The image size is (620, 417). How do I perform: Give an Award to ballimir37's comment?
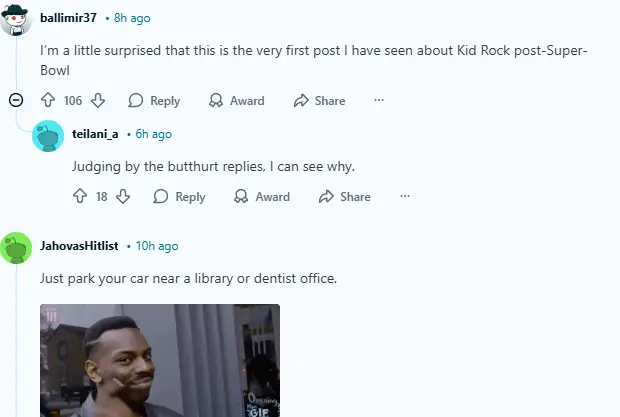tap(237, 100)
